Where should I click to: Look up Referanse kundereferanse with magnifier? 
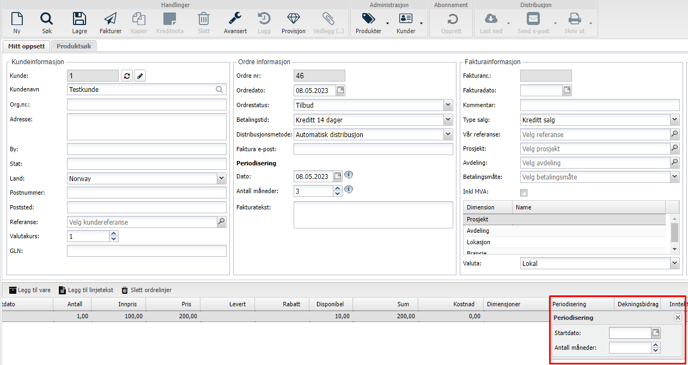coord(222,222)
